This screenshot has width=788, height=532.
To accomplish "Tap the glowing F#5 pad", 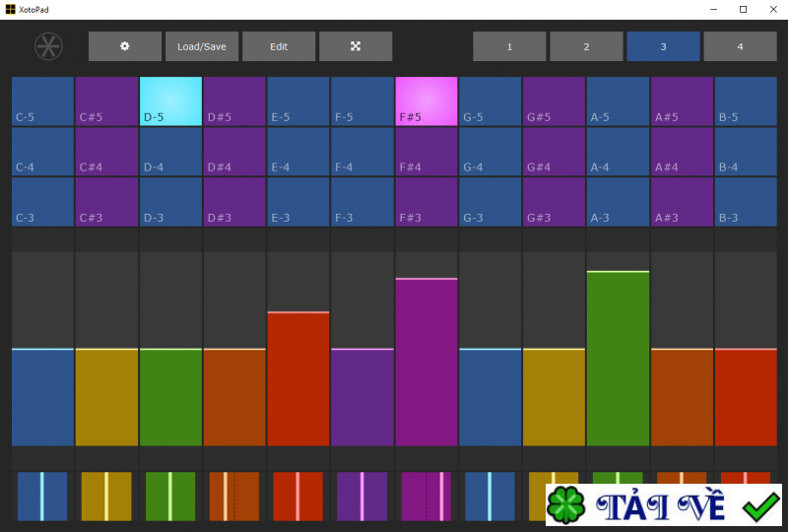I will (427, 101).
